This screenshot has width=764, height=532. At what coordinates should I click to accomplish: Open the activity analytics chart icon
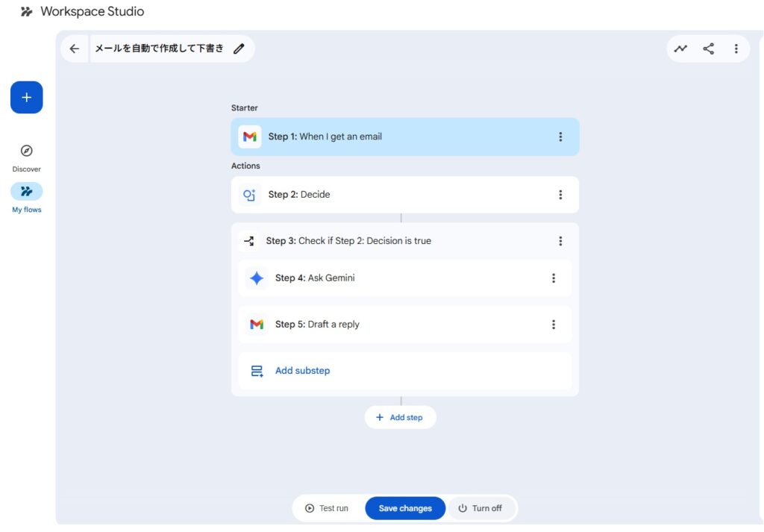[680, 49]
